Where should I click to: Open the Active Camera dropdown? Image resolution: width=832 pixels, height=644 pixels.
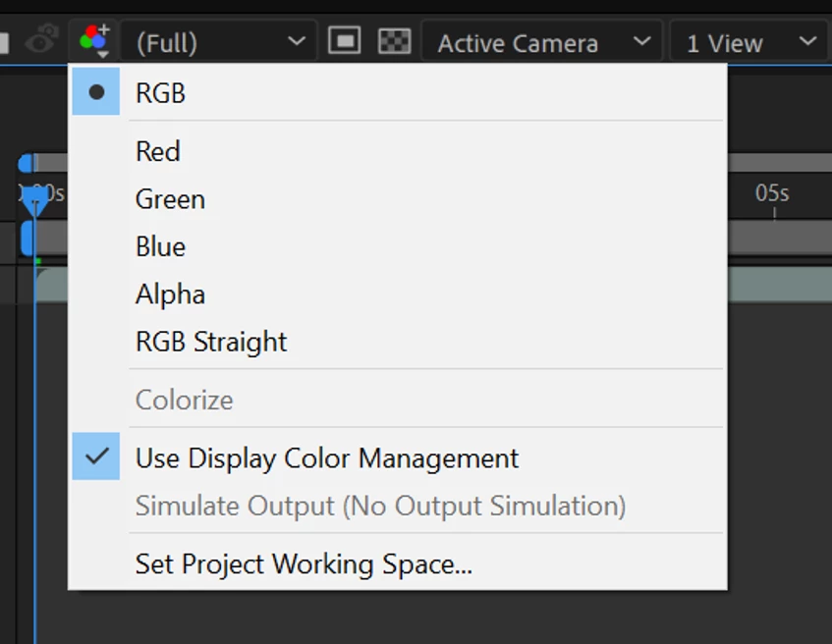tap(543, 43)
